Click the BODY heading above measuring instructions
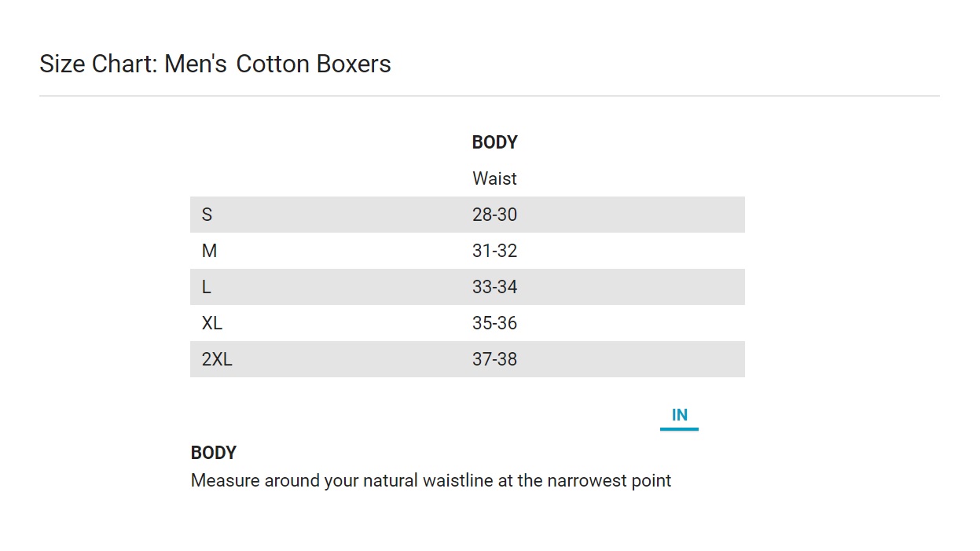Viewport: 980px width, 551px height. tap(214, 453)
